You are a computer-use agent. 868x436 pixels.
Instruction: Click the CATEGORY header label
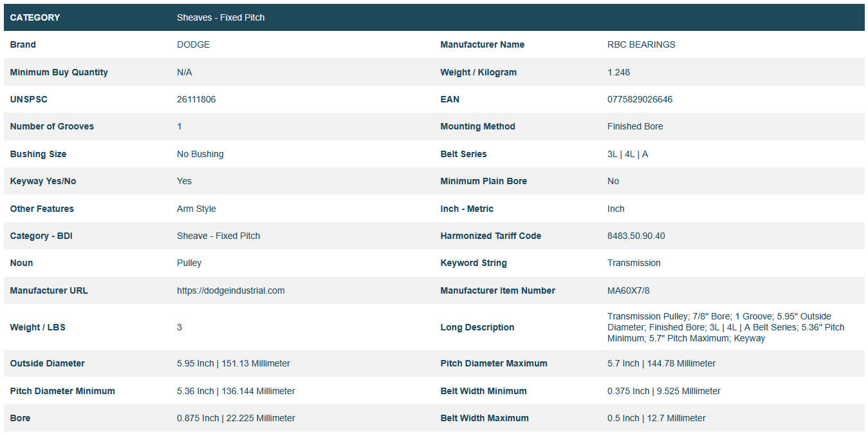(x=35, y=17)
